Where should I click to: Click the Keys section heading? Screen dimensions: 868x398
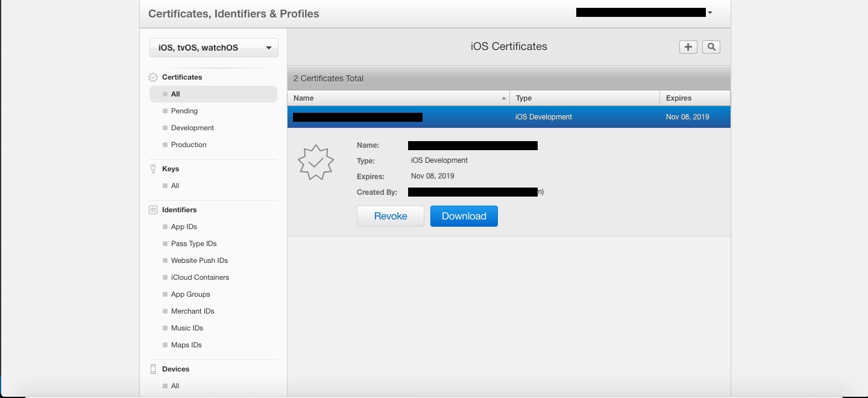171,169
